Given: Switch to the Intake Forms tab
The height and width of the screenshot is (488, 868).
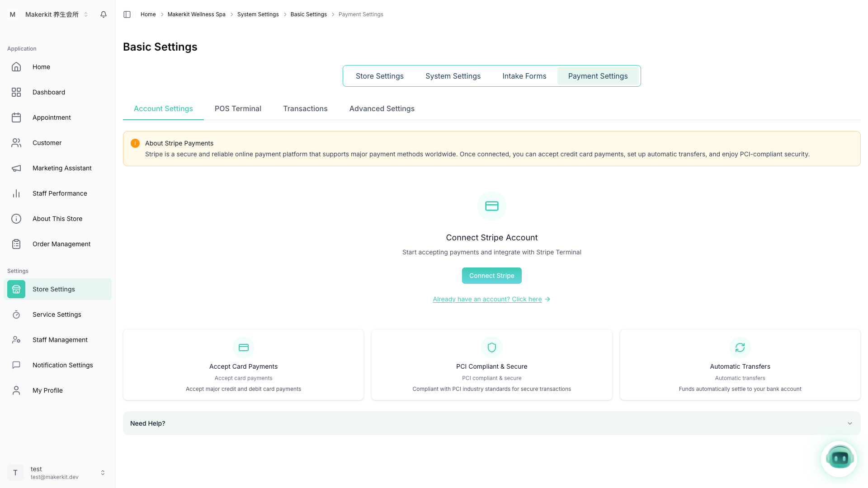Looking at the screenshot, I should 524,76.
